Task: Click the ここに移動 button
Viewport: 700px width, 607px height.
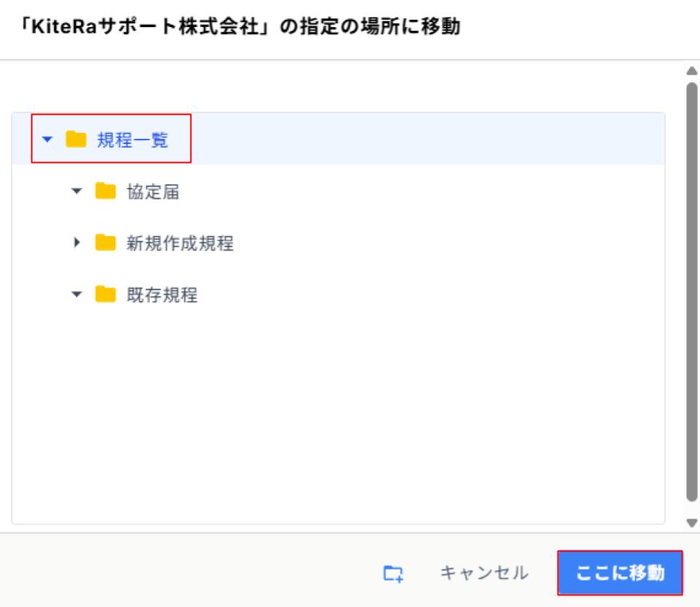Action: coord(620,573)
